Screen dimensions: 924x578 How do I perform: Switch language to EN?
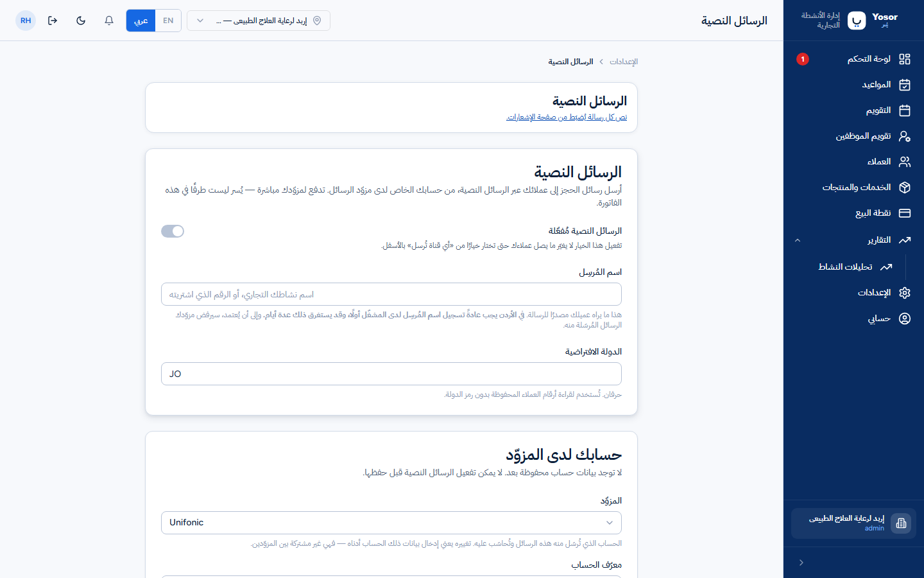coord(168,21)
